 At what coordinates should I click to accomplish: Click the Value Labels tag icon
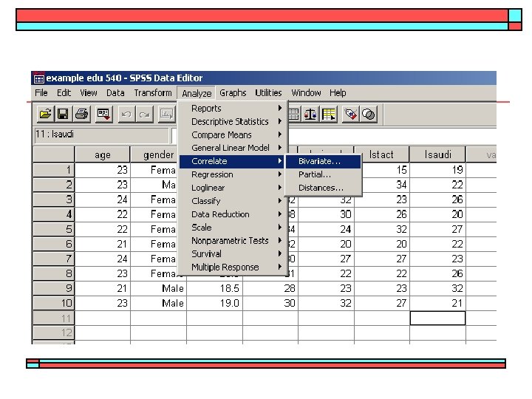pyautogui.click(x=350, y=115)
